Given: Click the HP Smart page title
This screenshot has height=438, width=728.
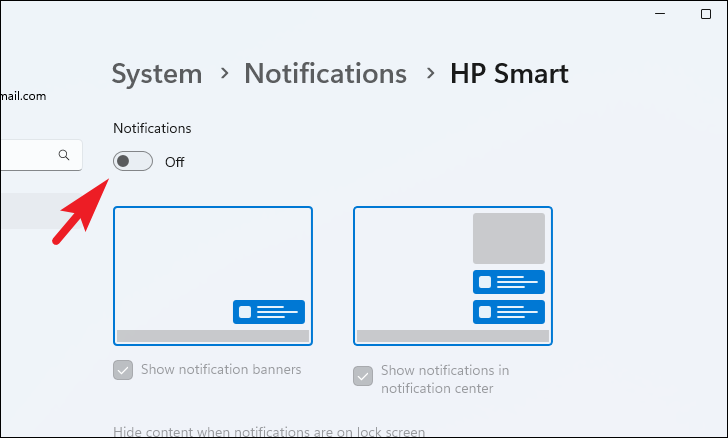Looking at the screenshot, I should click(509, 73).
